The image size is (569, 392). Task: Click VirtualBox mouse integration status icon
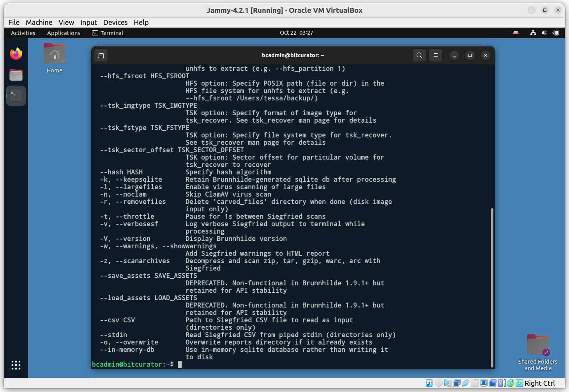pos(511,383)
